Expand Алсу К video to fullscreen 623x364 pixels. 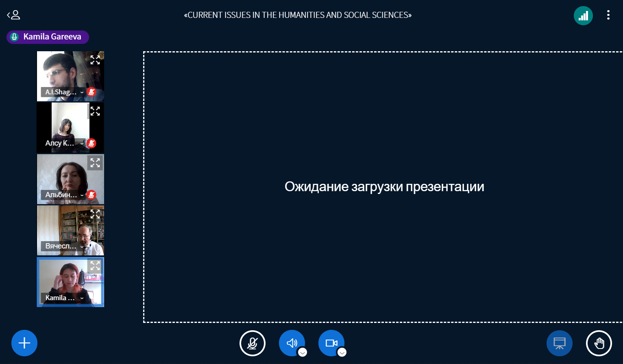coord(95,111)
